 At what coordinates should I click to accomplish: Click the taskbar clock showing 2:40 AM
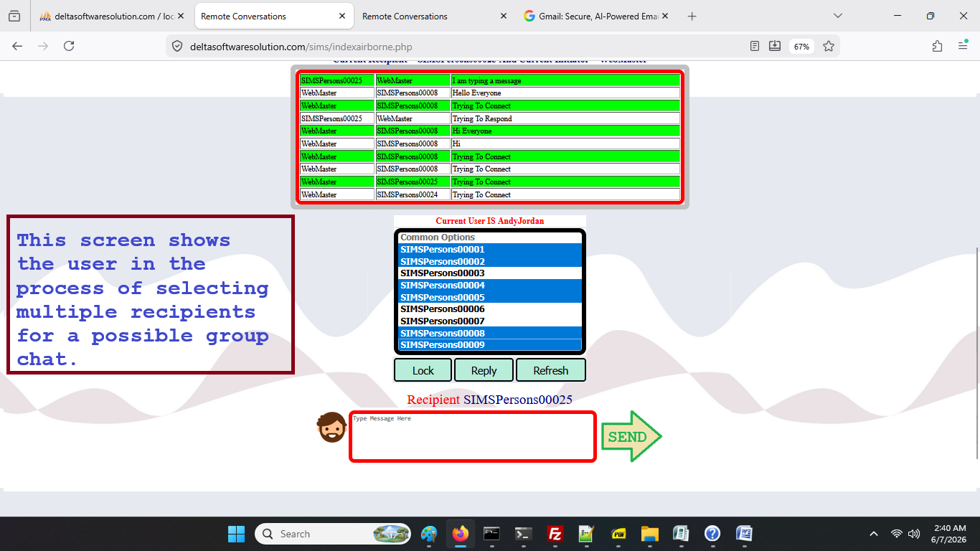click(x=948, y=534)
